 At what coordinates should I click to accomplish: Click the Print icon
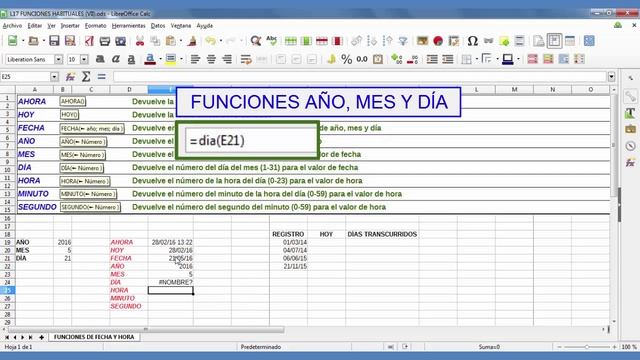click(105, 41)
